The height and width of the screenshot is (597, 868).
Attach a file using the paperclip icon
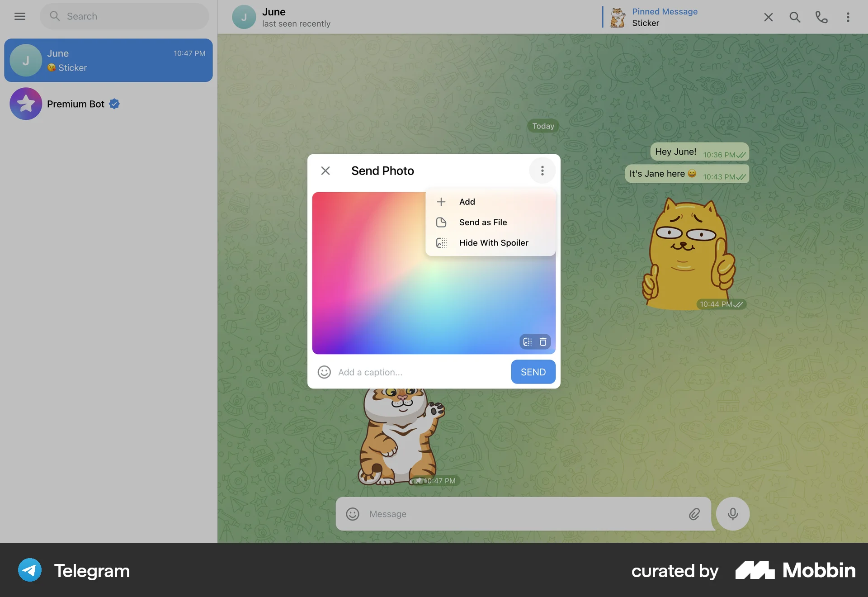click(694, 514)
